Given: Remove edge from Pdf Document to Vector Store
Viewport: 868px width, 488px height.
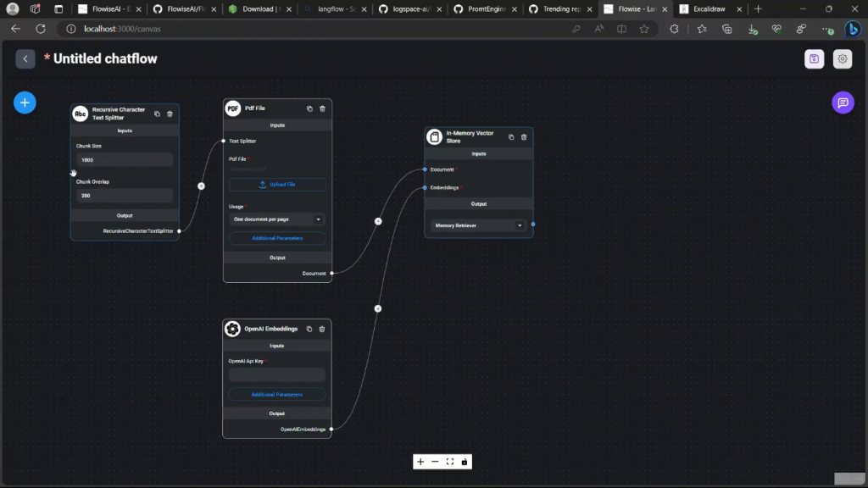Looking at the screenshot, I should click(x=378, y=221).
